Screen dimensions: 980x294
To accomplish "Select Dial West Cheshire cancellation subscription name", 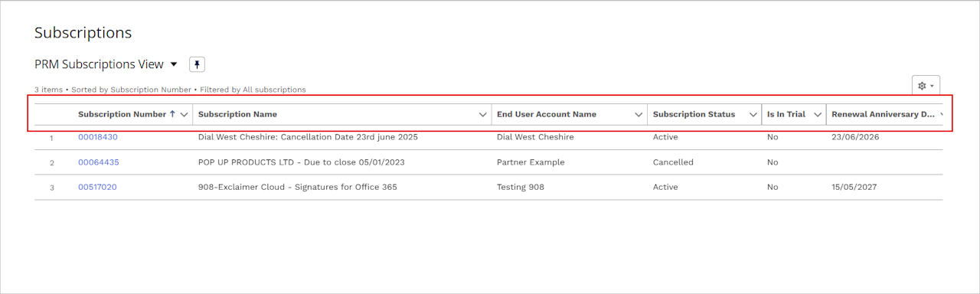I will [308, 137].
